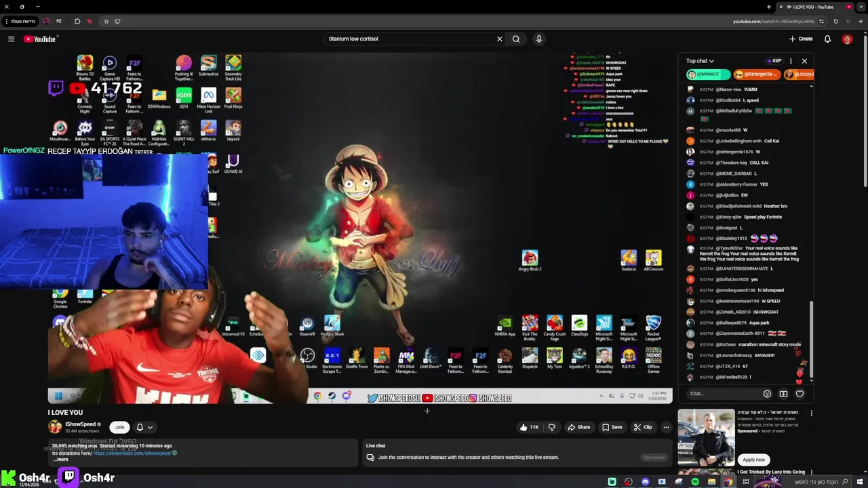Share the video
The image size is (868, 488).
(578, 427)
